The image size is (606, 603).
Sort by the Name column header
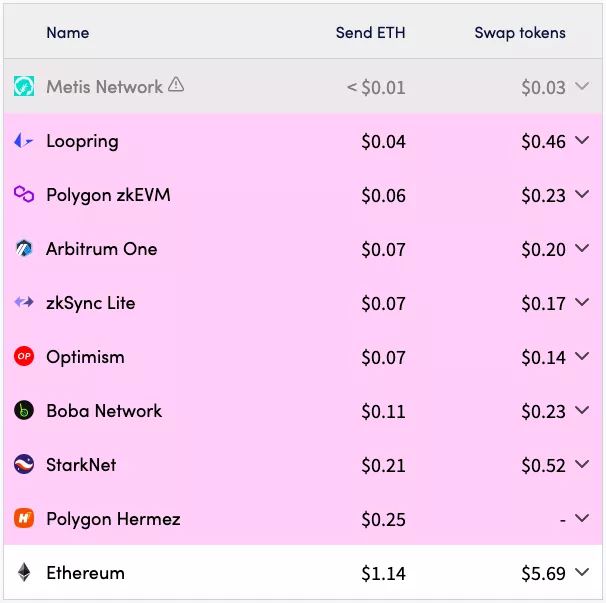tap(67, 33)
